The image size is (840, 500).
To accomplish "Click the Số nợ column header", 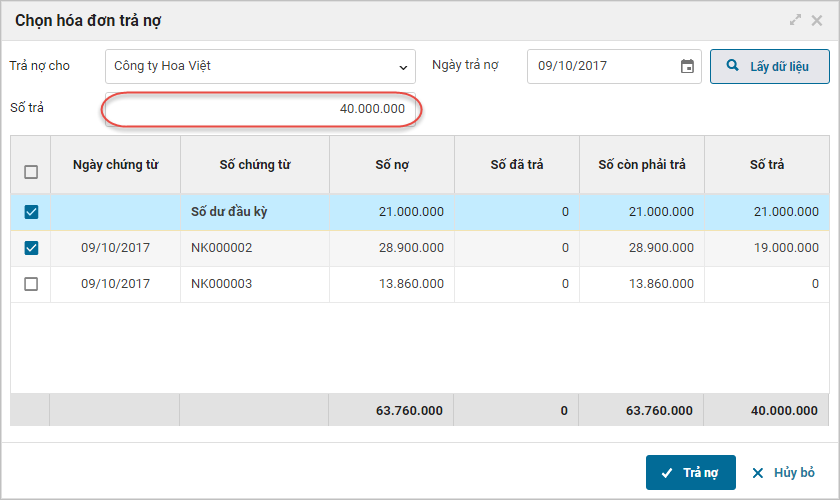I will pos(392,165).
